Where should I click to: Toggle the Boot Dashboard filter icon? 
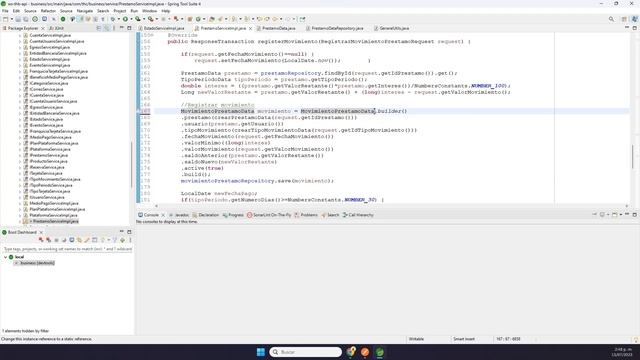[x=115, y=240]
